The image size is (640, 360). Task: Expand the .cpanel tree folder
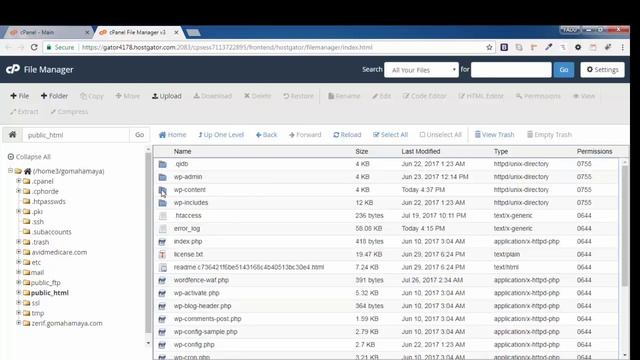coord(18,181)
